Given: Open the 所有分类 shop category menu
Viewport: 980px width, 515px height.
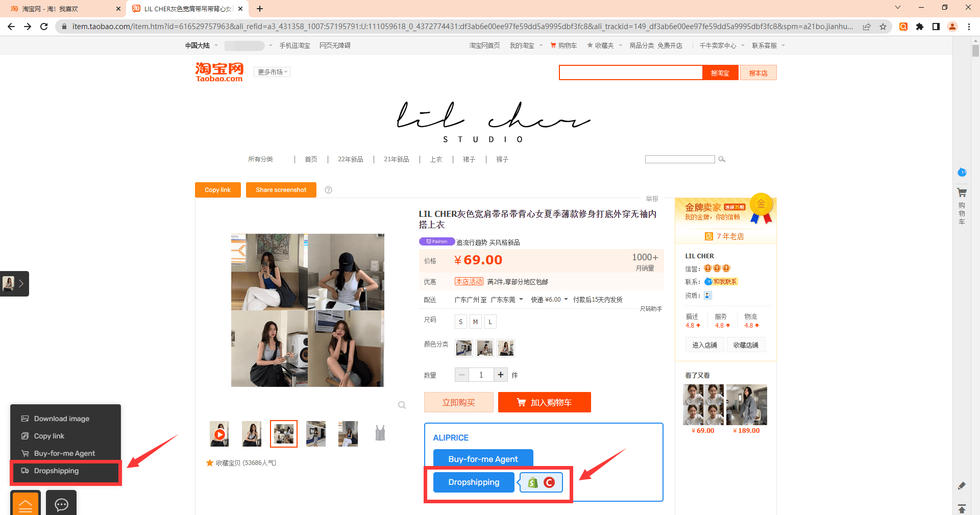Looking at the screenshot, I should point(261,159).
